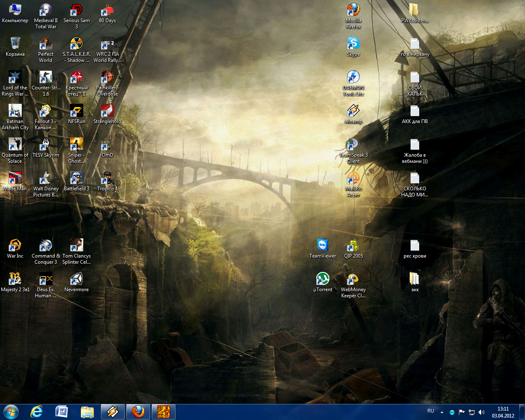The image size is (525, 420).
Task: Open Internet Explorer from the taskbar
Action: (x=37, y=412)
